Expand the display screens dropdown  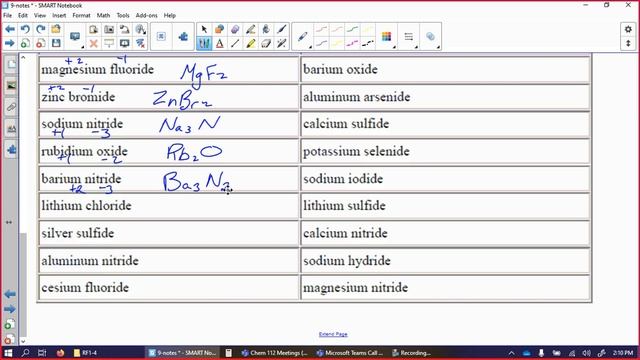click(x=83, y=47)
